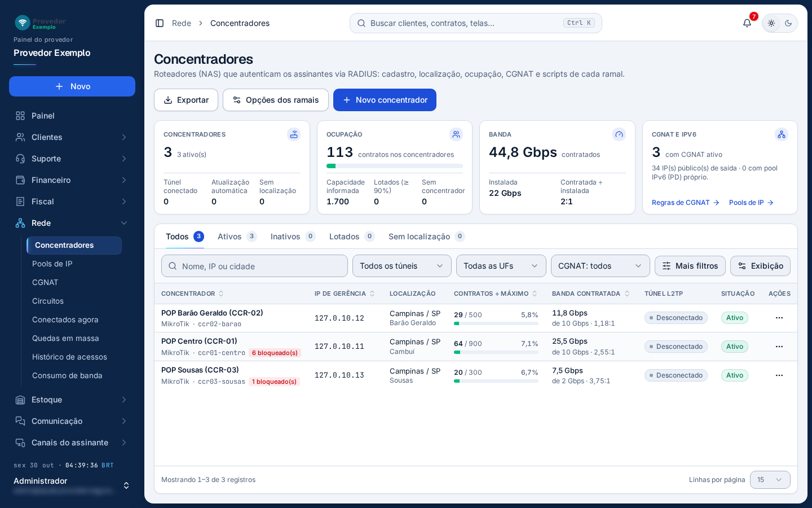Select the Ativos tab
The image size is (812, 508).
(237, 237)
